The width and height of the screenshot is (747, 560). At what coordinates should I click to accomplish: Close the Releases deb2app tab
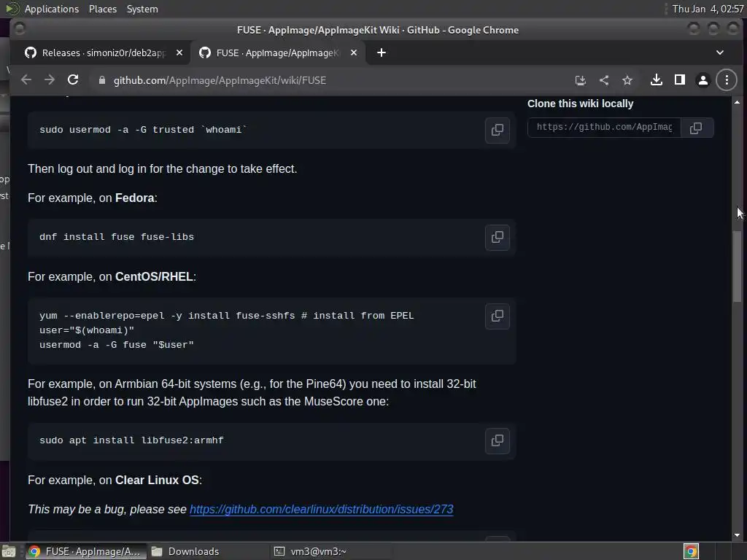coord(179,52)
